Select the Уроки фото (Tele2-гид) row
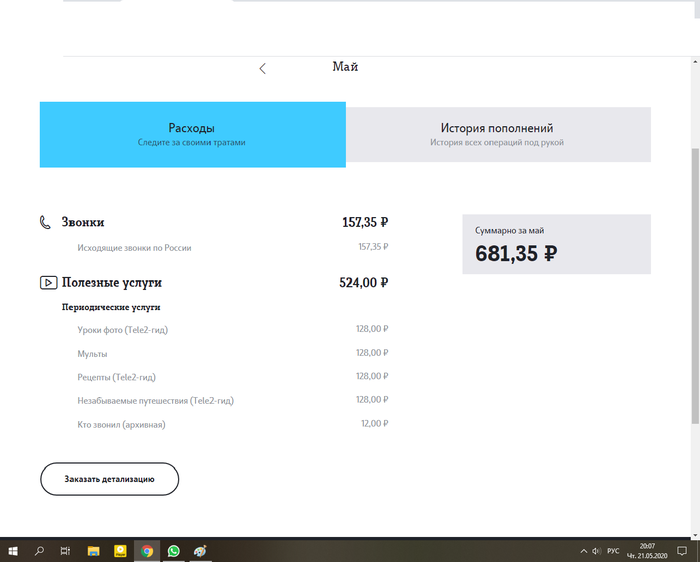 (x=232, y=329)
